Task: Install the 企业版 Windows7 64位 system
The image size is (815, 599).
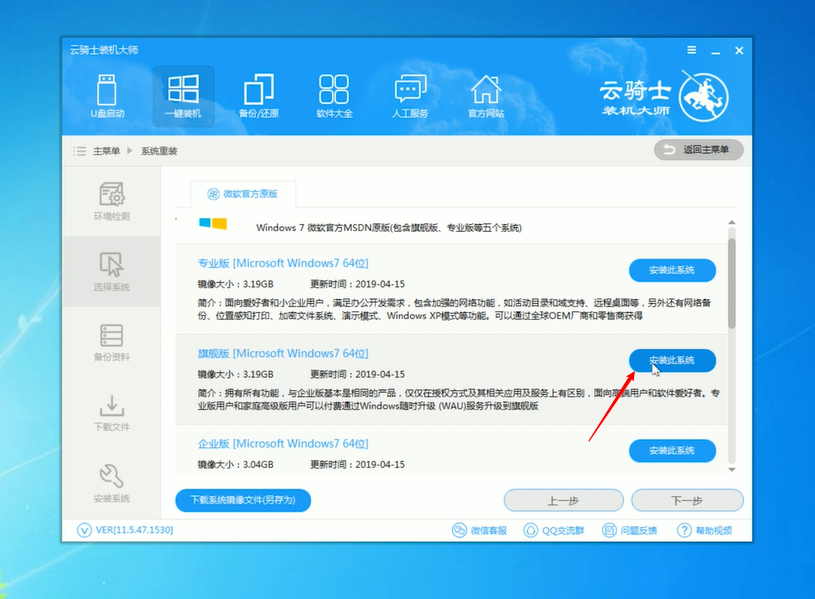Action: coord(672,451)
